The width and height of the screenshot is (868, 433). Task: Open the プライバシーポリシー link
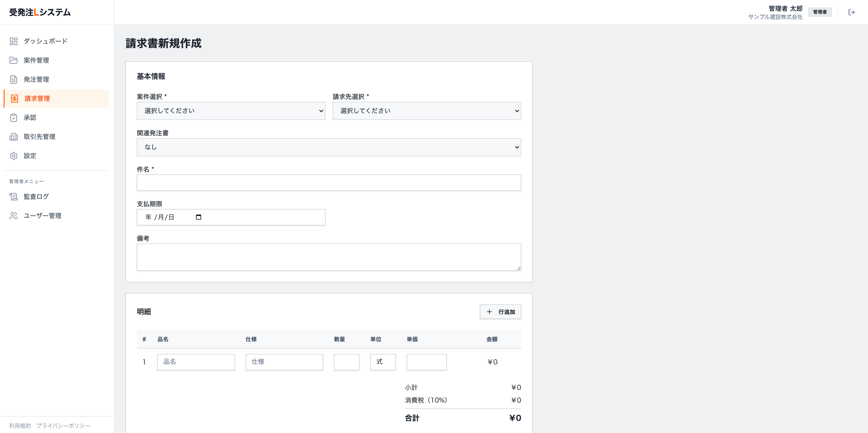[x=63, y=426]
